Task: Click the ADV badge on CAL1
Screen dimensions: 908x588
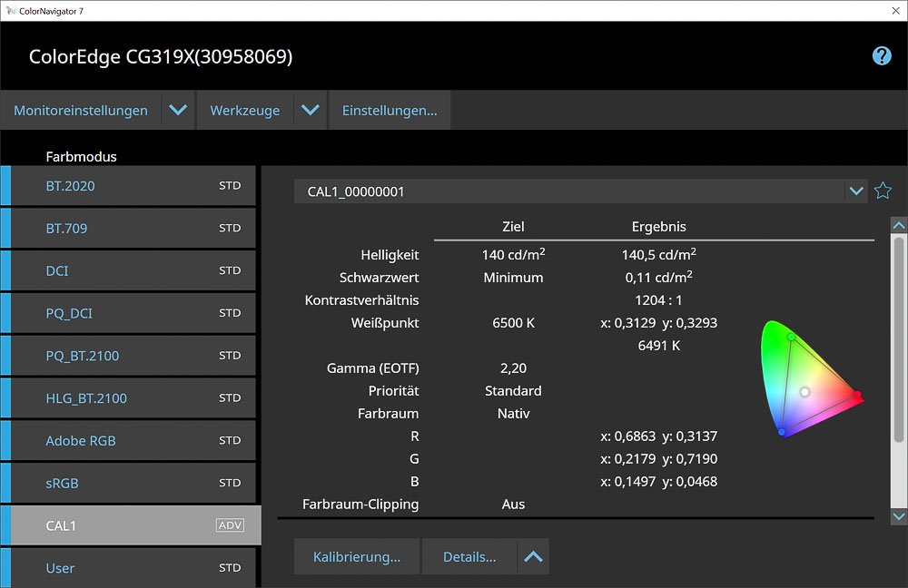Action: 230,525
